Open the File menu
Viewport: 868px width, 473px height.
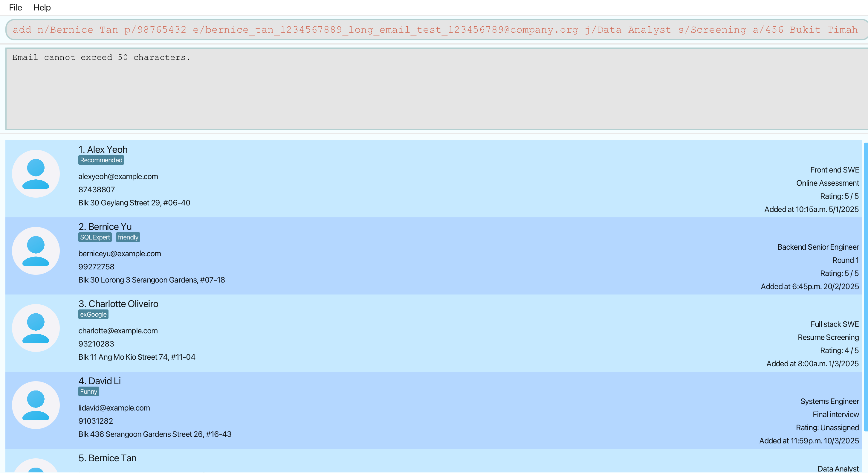tap(16, 7)
